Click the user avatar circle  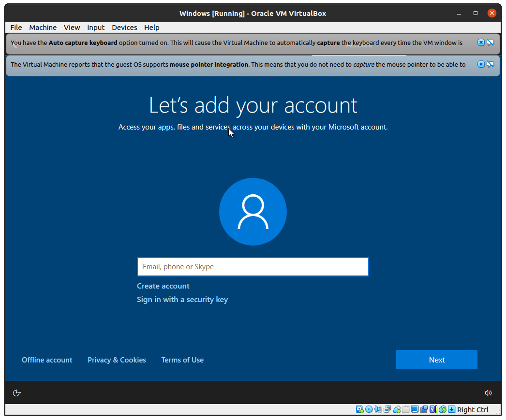coord(253,212)
